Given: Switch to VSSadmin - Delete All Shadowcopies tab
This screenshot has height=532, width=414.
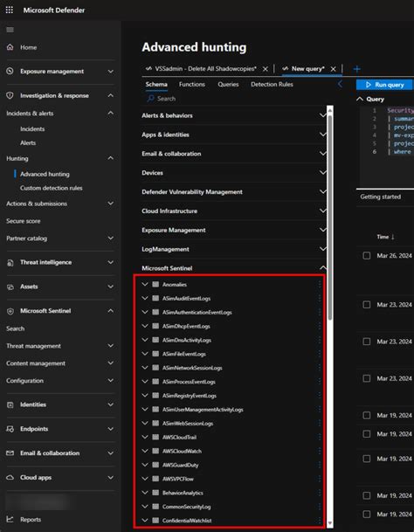Looking at the screenshot, I should [205, 68].
